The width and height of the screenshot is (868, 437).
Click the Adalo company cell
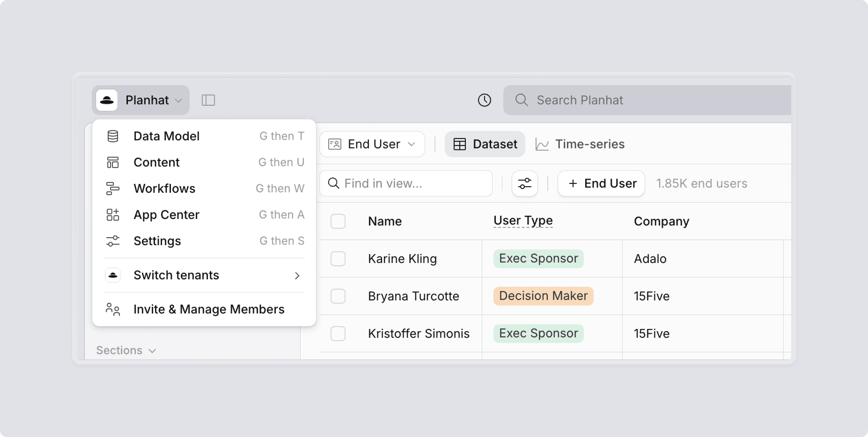650,259
